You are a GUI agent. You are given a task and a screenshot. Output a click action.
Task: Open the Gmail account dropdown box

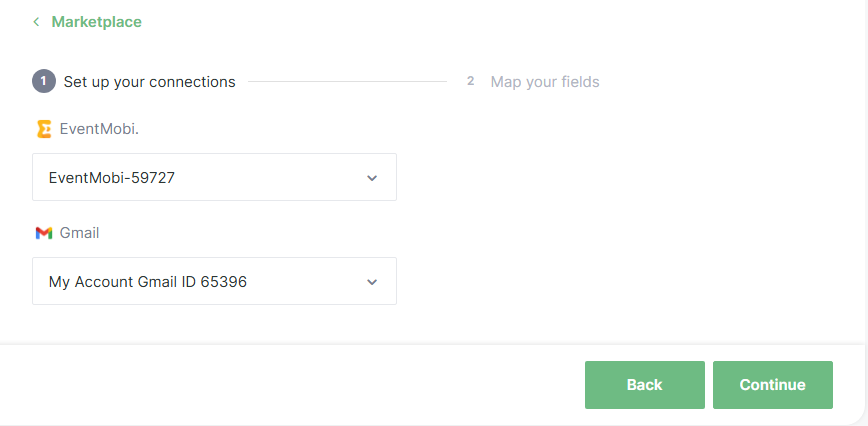pos(214,281)
